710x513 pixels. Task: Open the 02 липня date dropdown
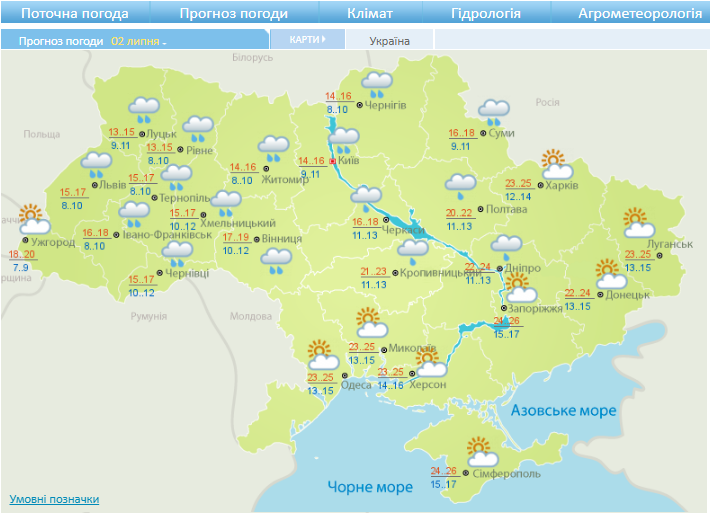[139, 42]
